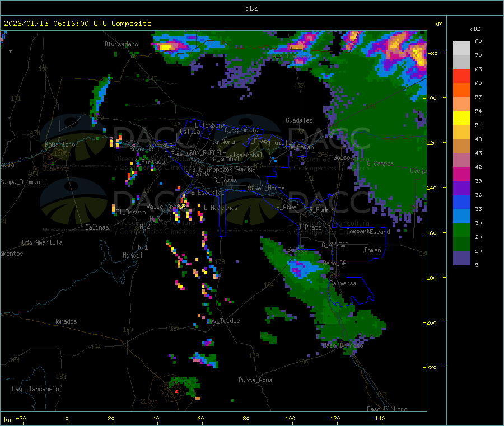Screen dimensions: 504x426
Task: Click the La_Nora place label
Action: pyautogui.click(x=223, y=142)
